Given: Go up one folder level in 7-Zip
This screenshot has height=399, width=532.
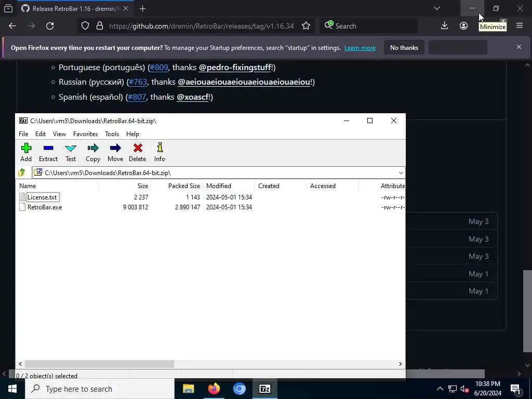Looking at the screenshot, I should pyautogui.click(x=22, y=172).
